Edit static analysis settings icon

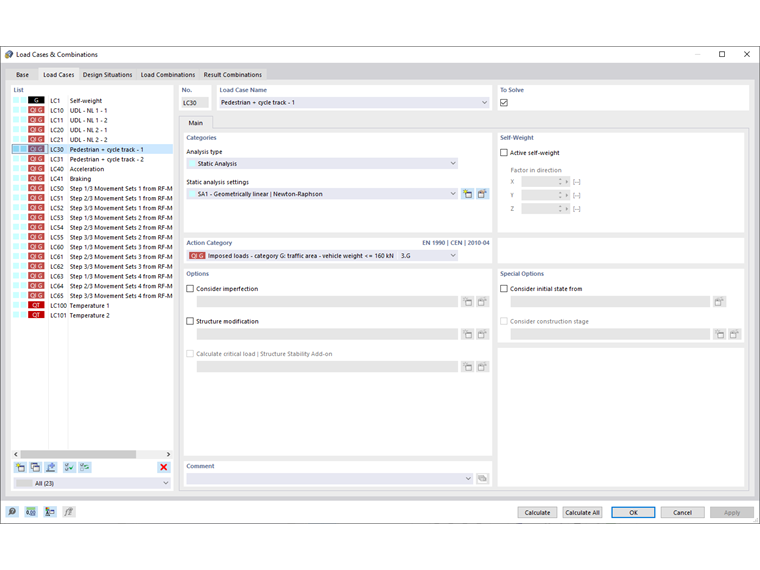(x=482, y=194)
